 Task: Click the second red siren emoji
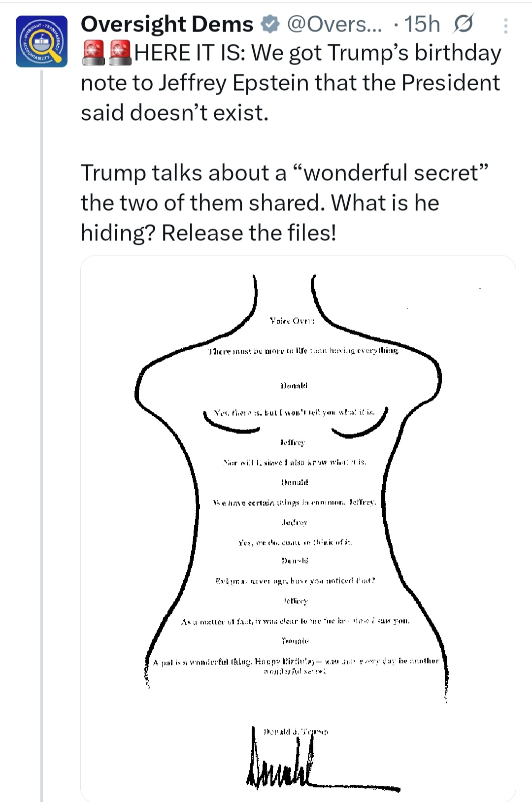point(119,53)
